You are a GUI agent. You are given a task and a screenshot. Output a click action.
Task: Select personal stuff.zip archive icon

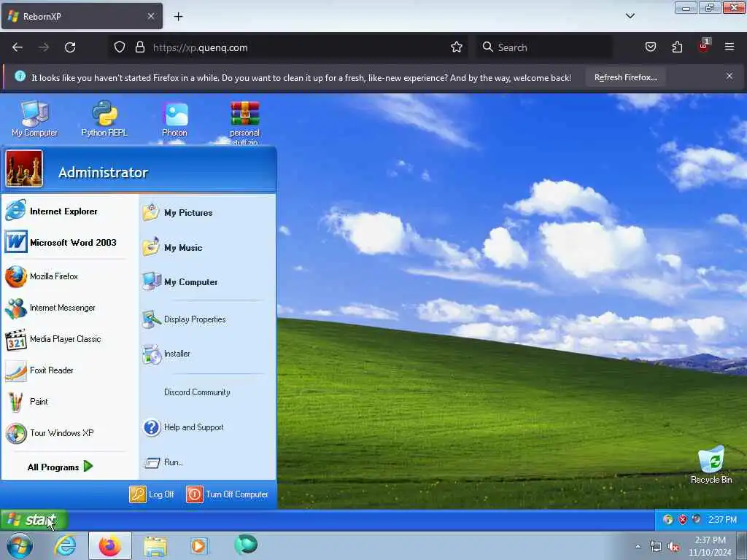[x=245, y=122]
